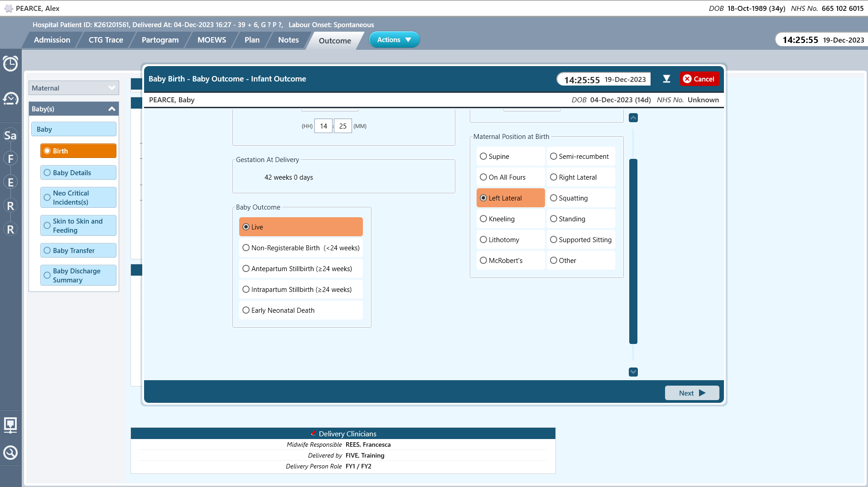
Task: Open the E circle sidebar icon
Action: coord(10,182)
